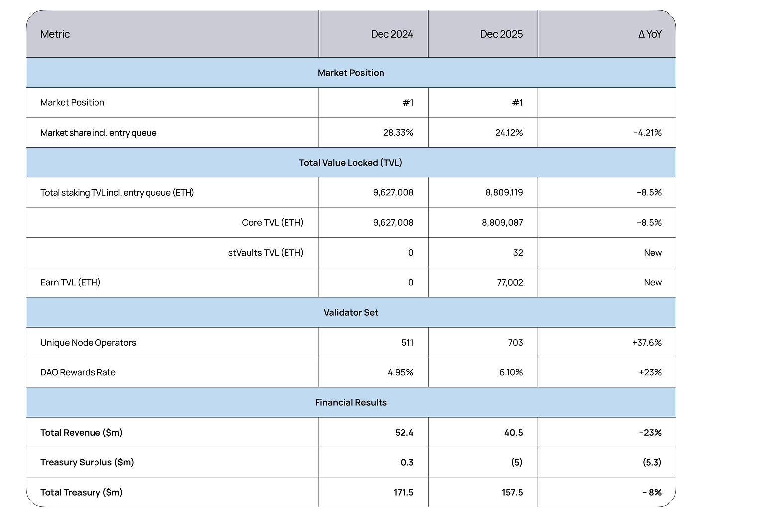Click the Total Value Locked (TVL) section header
Viewport: 763px width, 532px height.
tap(351, 163)
